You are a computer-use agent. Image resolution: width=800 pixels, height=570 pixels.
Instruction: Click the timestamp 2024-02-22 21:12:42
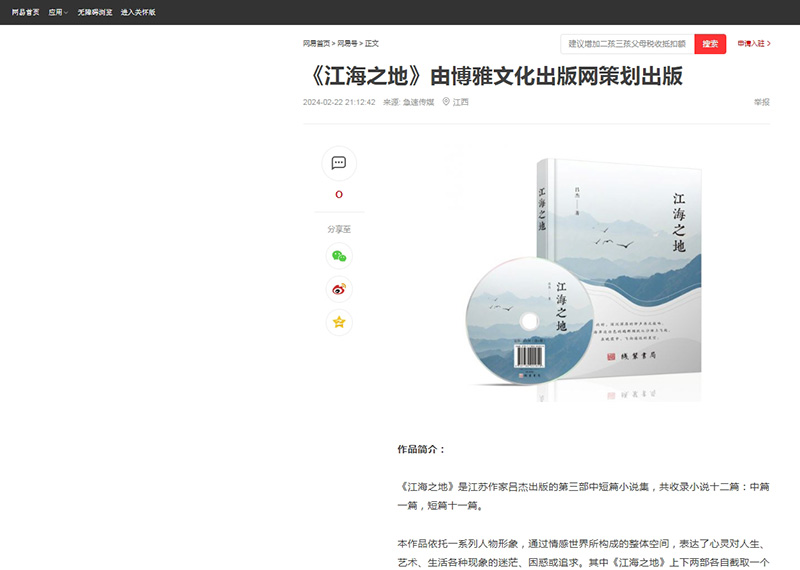click(x=339, y=102)
